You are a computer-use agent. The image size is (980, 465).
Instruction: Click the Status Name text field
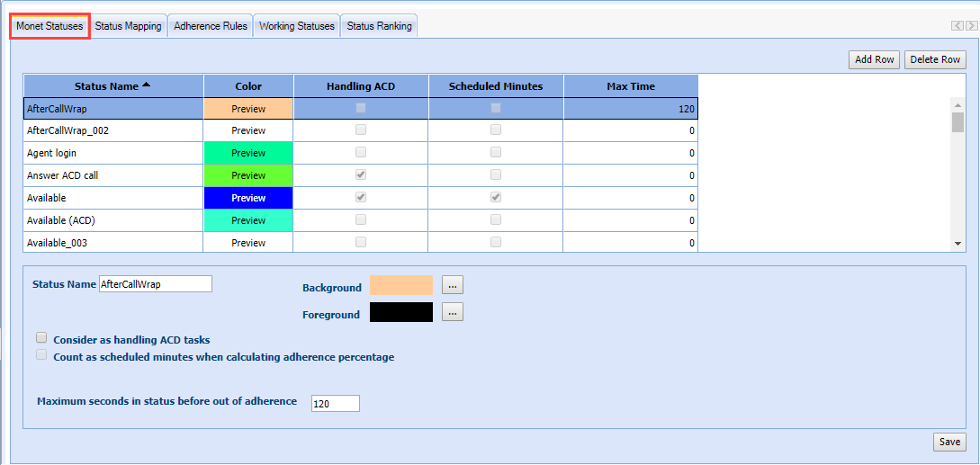tap(155, 284)
